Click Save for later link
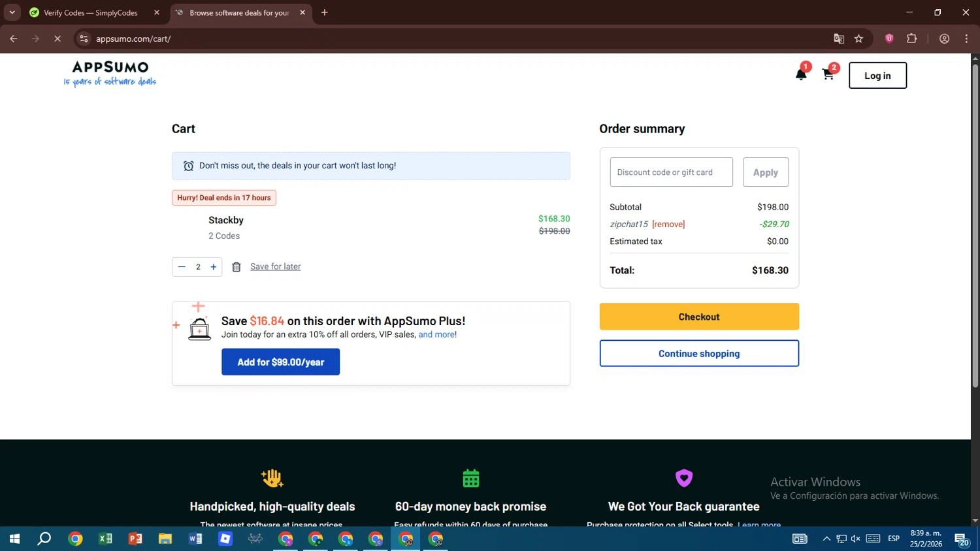Screen dimensions: 980x551 click(x=276, y=266)
